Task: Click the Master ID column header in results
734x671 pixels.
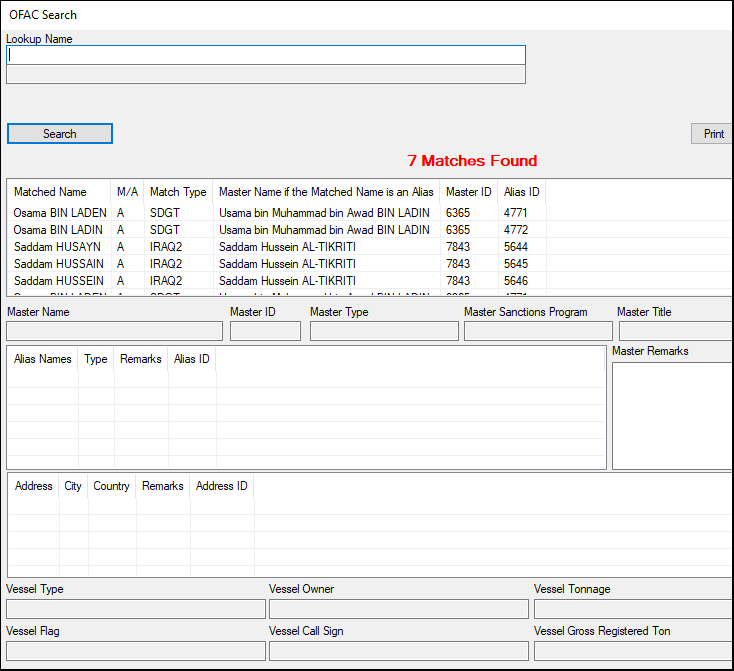Action: (x=469, y=192)
